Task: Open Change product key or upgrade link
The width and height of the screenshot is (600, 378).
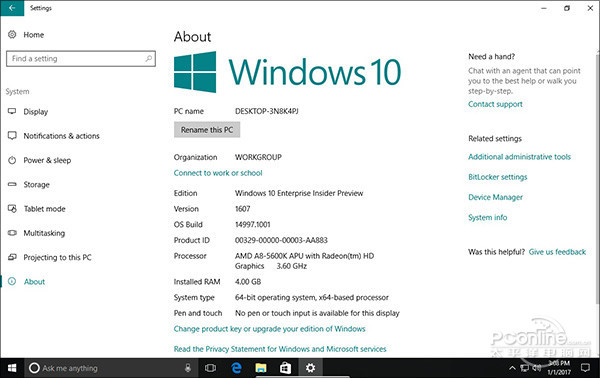Action: (x=269, y=329)
